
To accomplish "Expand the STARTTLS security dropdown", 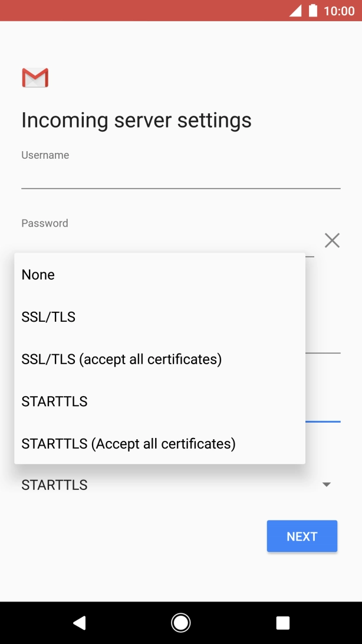I will click(x=327, y=485).
